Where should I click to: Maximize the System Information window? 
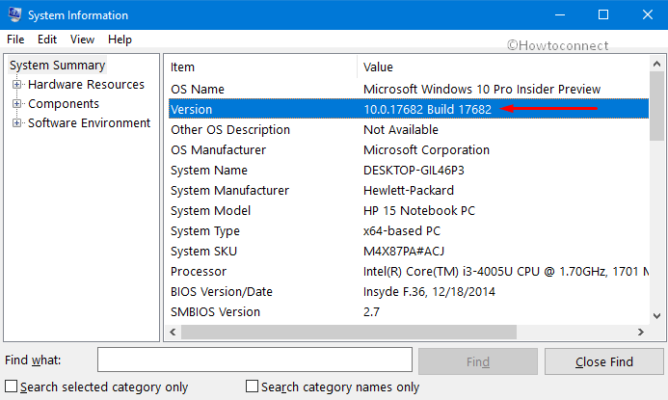(x=603, y=15)
